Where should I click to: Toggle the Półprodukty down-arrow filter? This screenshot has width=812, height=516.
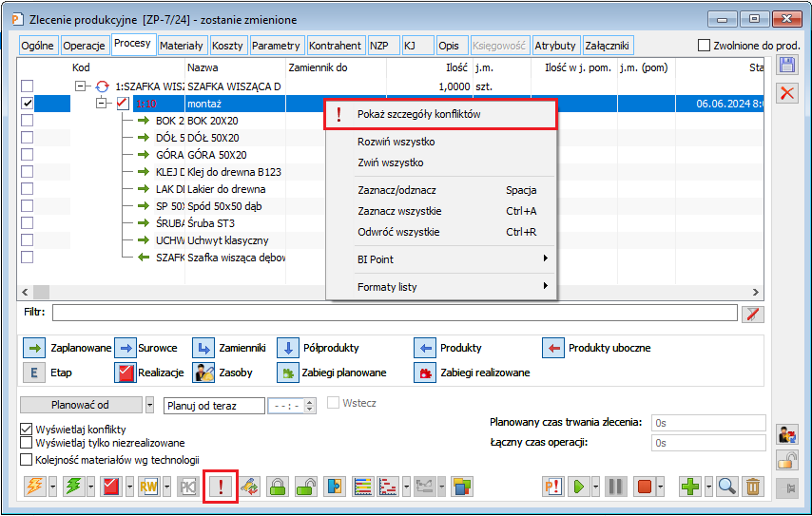[288, 348]
